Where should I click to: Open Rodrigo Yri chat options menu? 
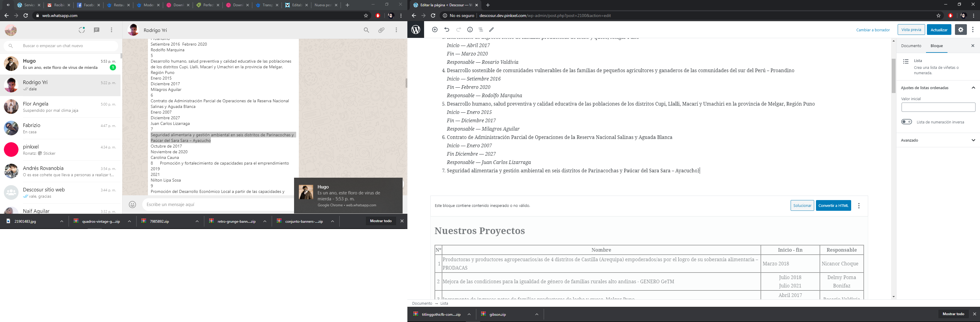pos(396,30)
